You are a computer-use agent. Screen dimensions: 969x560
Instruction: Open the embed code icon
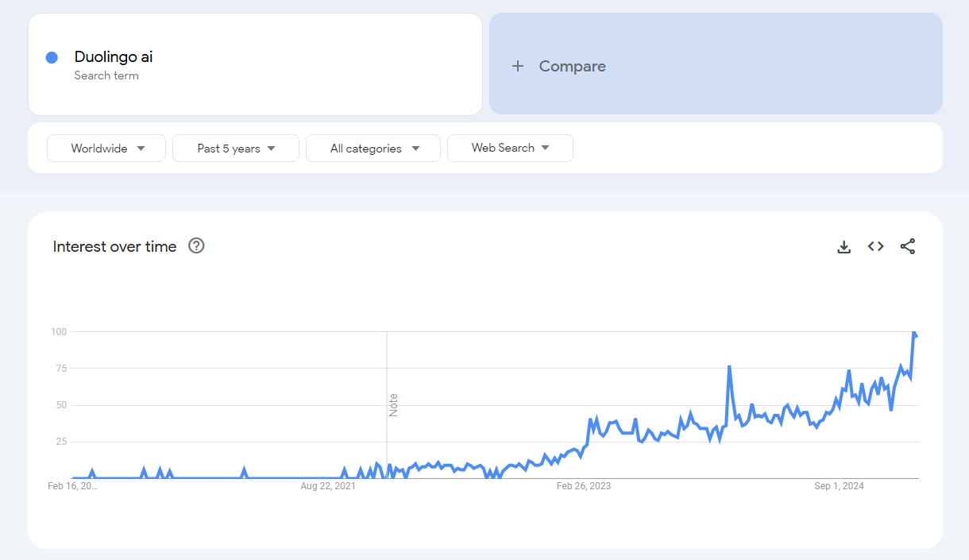876,246
